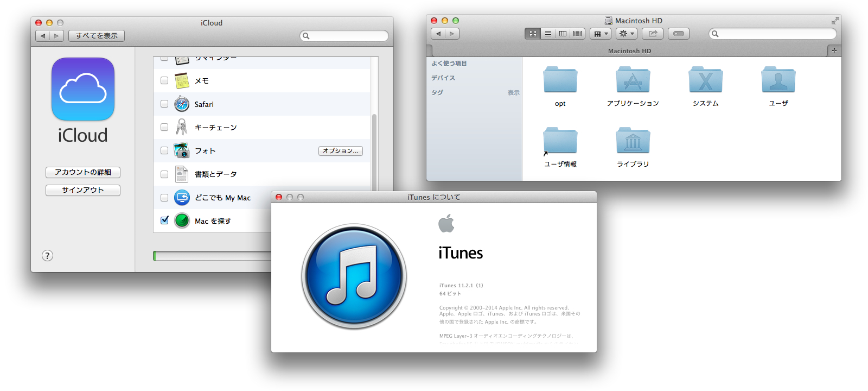Open the ユーザ情報 alias folder
Viewport: 868px width, 391px height.
pos(560,141)
